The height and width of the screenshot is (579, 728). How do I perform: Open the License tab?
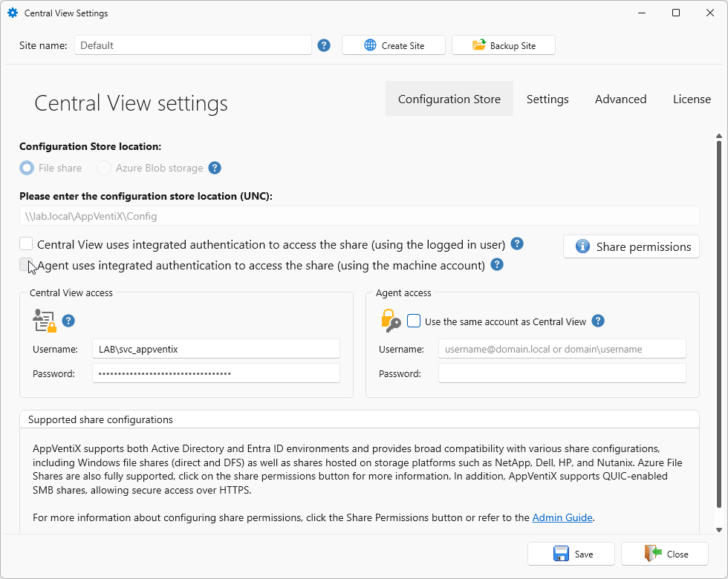click(x=692, y=99)
